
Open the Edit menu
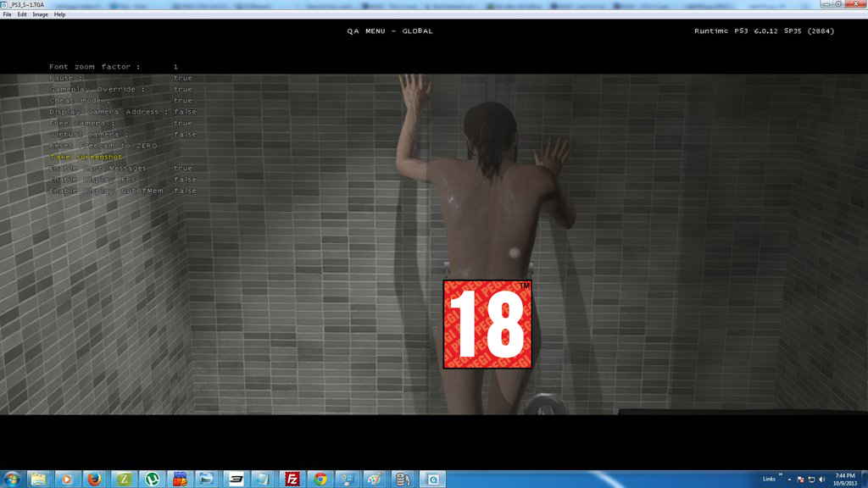[x=21, y=14]
